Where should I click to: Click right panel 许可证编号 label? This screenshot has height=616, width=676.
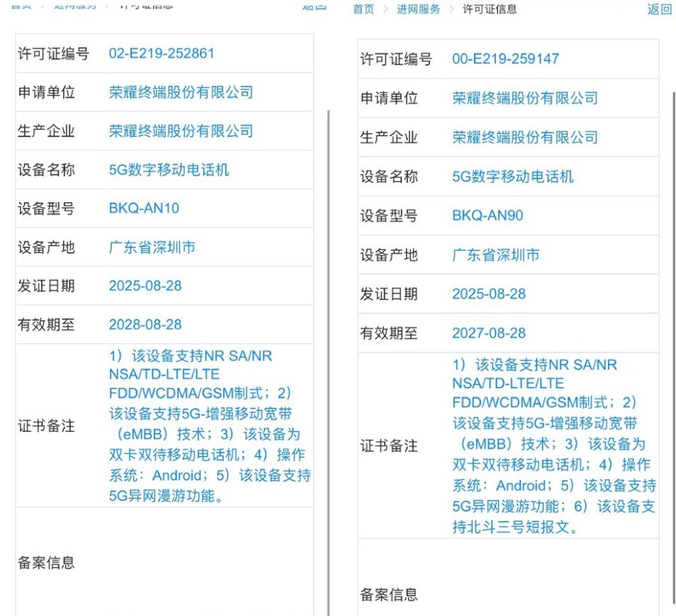pos(396,59)
